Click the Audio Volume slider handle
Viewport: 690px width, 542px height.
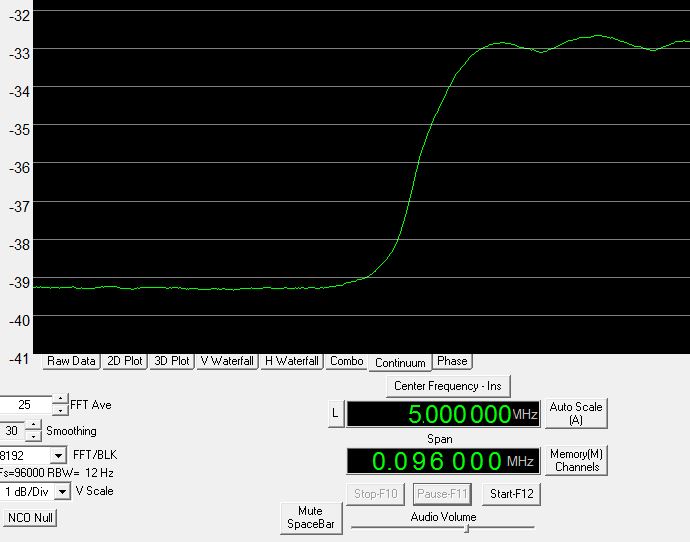pos(465,528)
